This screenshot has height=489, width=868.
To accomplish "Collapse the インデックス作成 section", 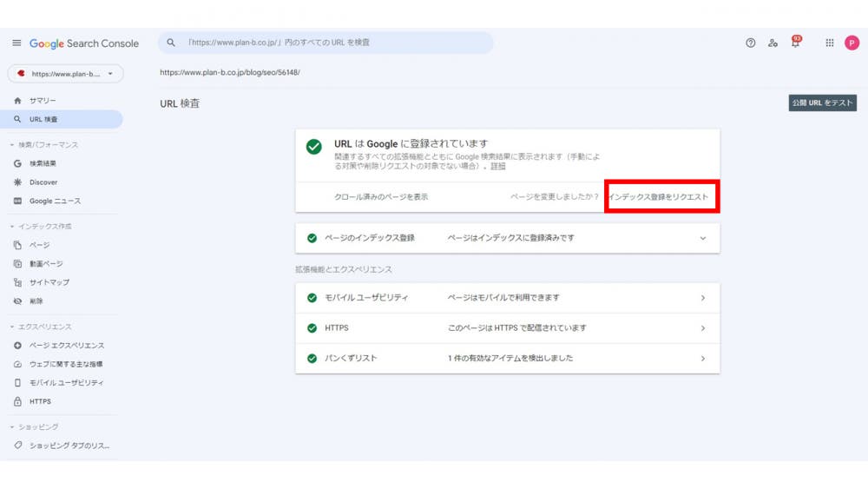I will 12,227.
